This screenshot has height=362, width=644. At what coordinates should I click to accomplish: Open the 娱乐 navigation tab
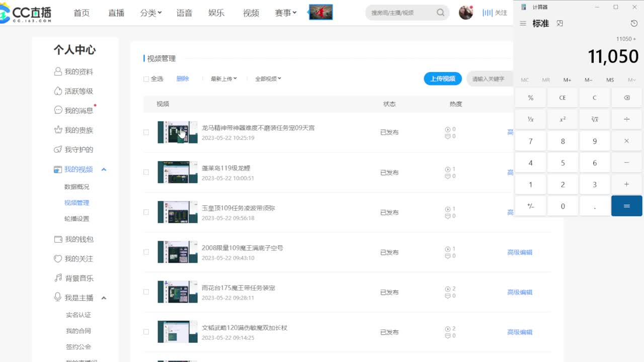click(216, 13)
